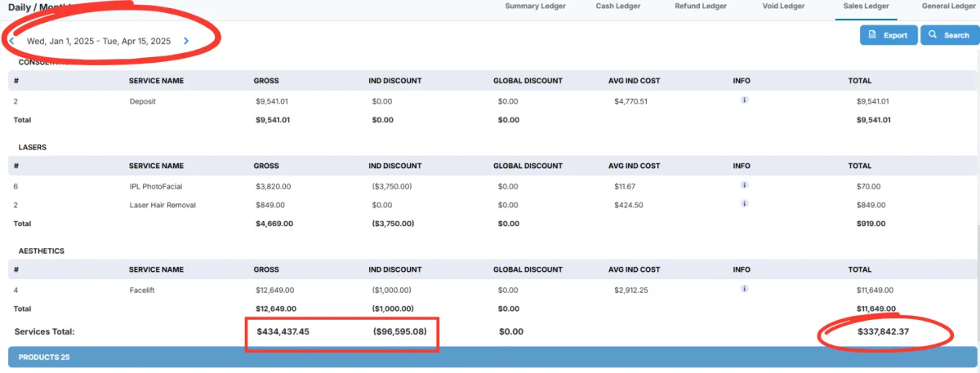Click Lasers section total $919.00
Viewport: 980px width, 373px height.
[x=871, y=224]
